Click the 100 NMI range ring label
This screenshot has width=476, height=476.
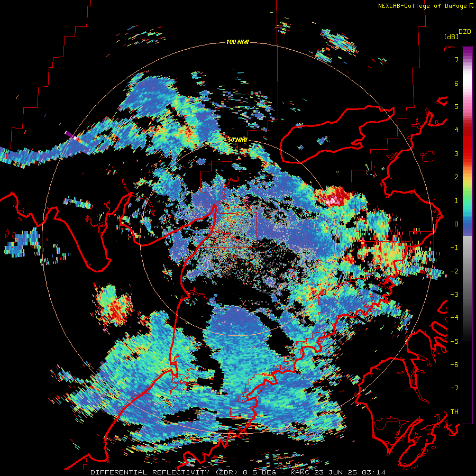237,42
